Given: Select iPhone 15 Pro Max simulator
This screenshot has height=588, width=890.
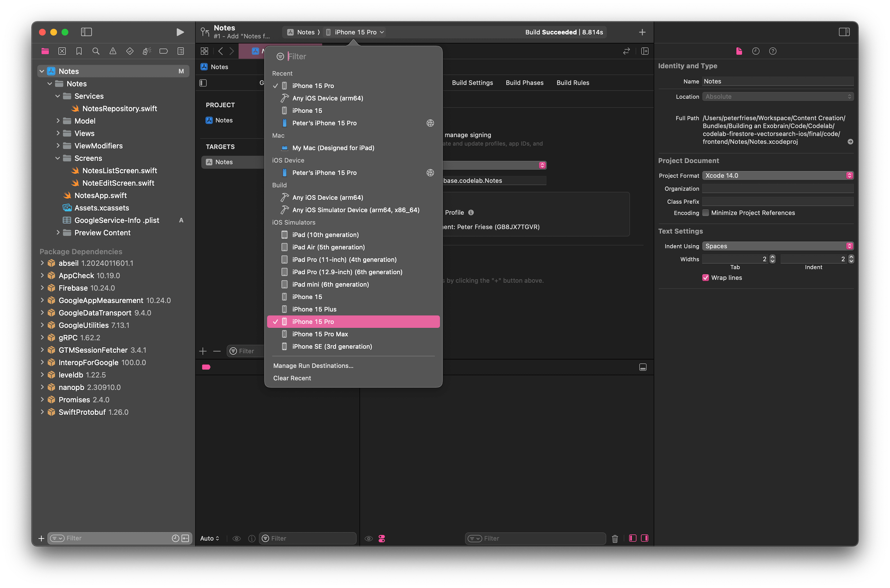Looking at the screenshot, I should [320, 334].
